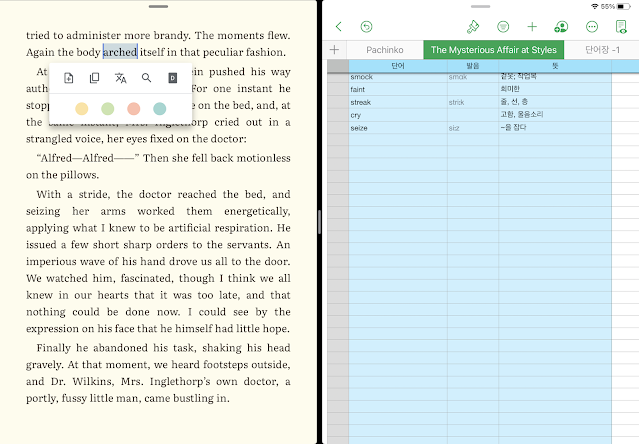Select the meaning cell 줄, 선, 층

(x=555, y=102)
